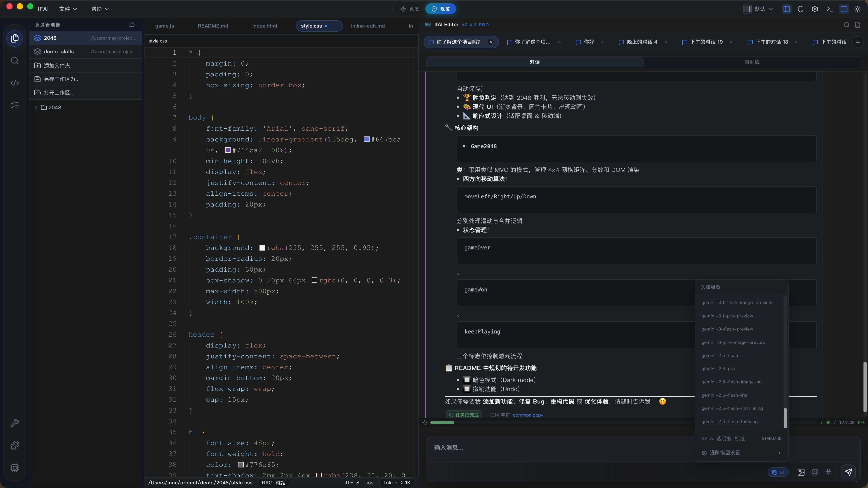
Task: Open the 默认 layout dropdown
Action: (758, 9)
